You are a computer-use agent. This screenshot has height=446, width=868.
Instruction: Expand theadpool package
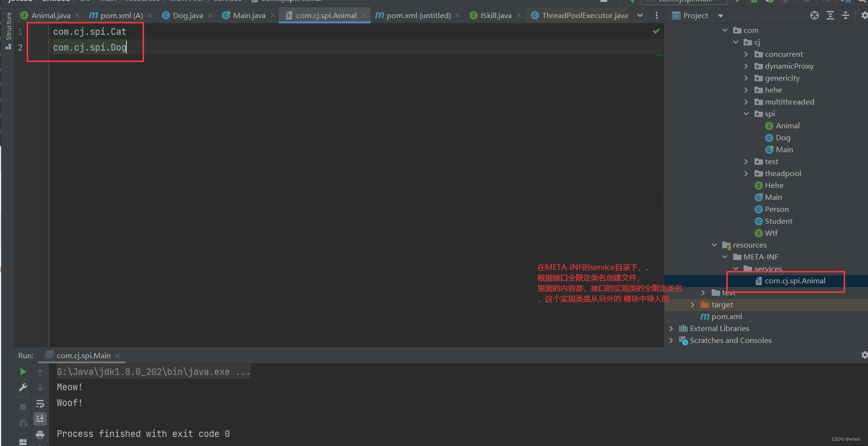(x=746, y=174)
